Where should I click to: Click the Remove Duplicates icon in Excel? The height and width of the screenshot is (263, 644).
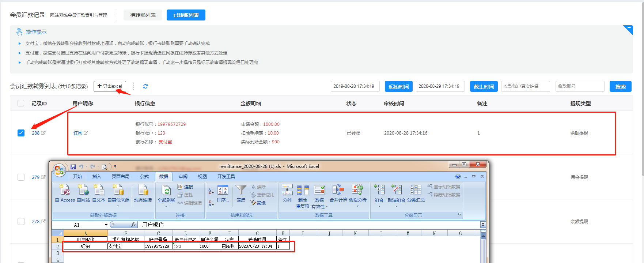pyautogui.click(x=303, y=190)
